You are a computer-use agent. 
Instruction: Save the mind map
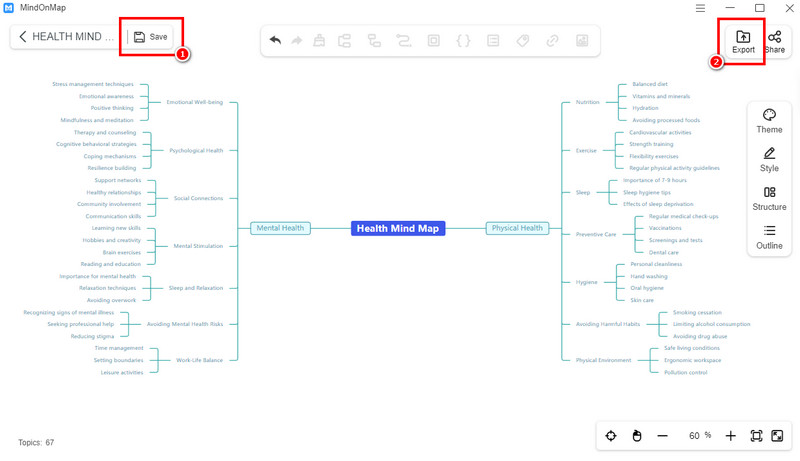pyautogui.click(x=151, y=37)
